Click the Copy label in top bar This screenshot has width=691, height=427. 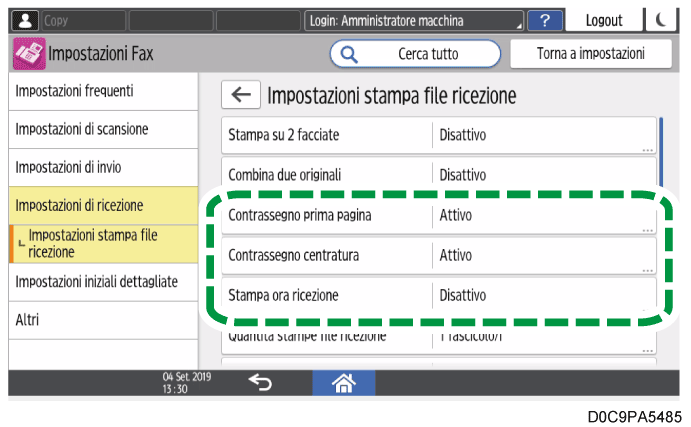pos(56,21)
